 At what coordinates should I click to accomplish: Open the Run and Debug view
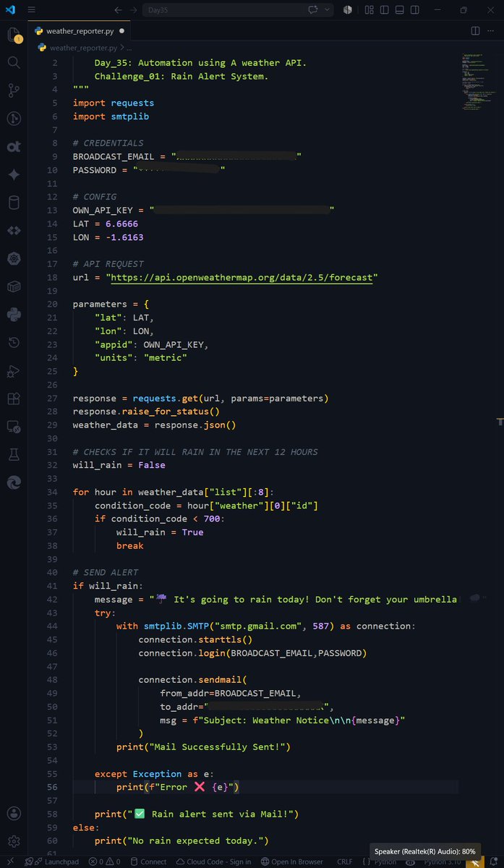(x=14, y=370)
